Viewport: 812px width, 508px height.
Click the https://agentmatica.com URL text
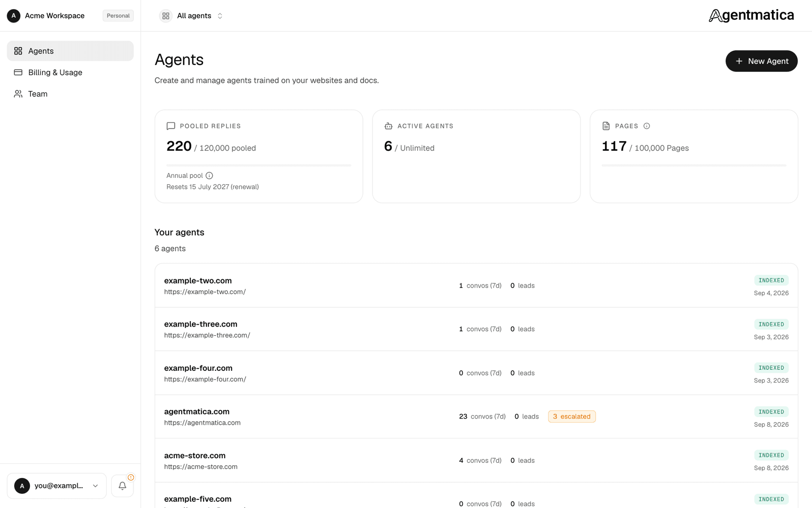[x=202, y=423]
